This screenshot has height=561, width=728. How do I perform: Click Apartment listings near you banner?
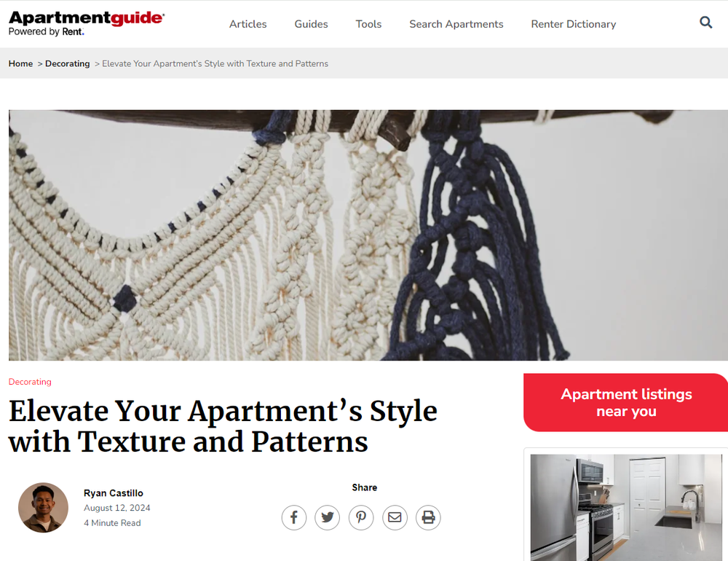(x=625, y=402)
